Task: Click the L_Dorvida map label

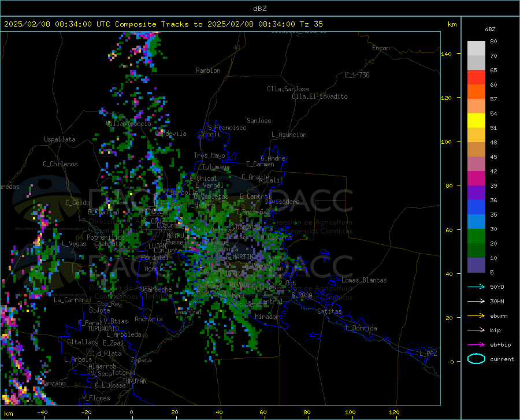Action: (361, 328)
